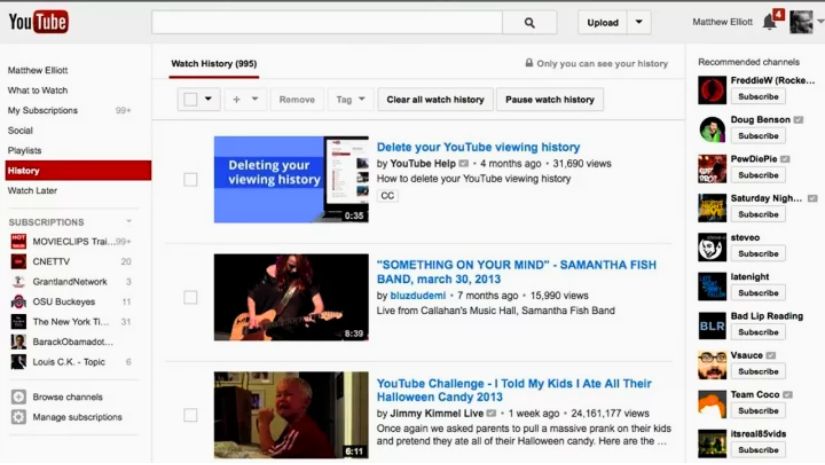Viewport: 825px width, 465px height.
Task: Select the Watch History tab
Action: (x=214, y=64)
